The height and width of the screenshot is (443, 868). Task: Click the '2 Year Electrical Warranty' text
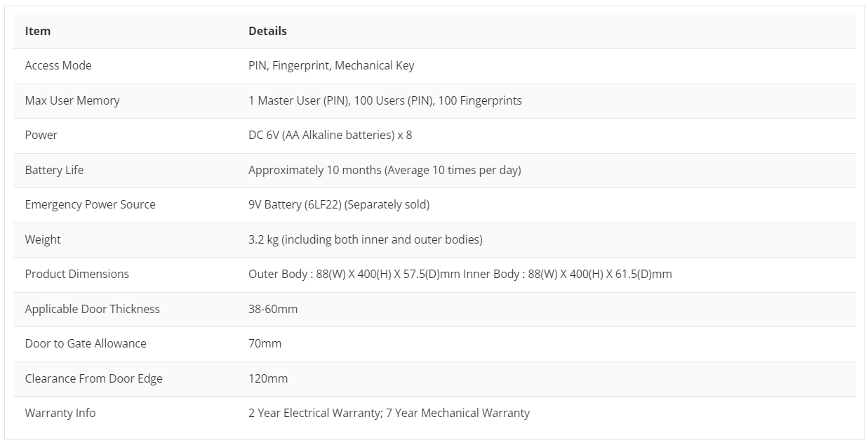pyautogui.click(x=314, y=413)
